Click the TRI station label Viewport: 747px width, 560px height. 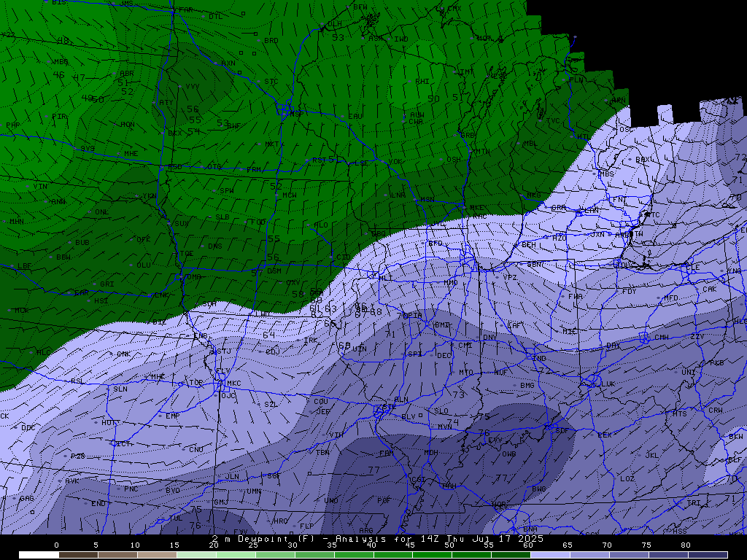pos(694,503)
